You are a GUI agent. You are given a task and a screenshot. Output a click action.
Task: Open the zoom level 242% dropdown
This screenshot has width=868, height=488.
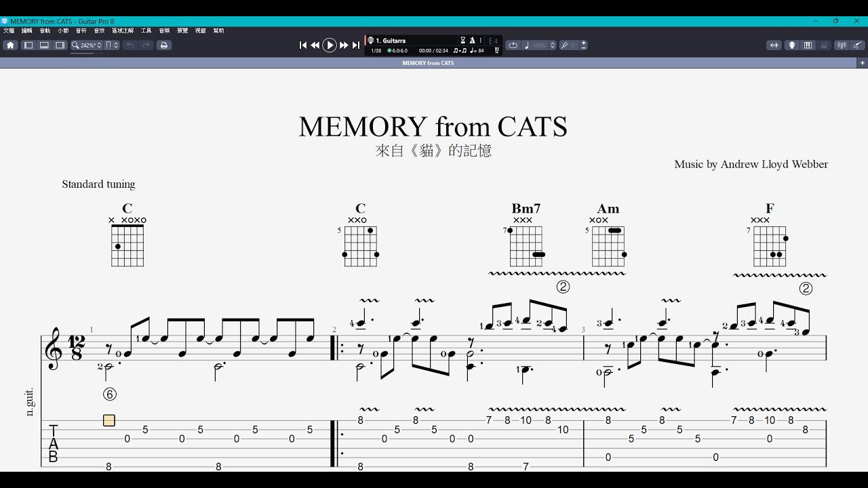(87, 45)
